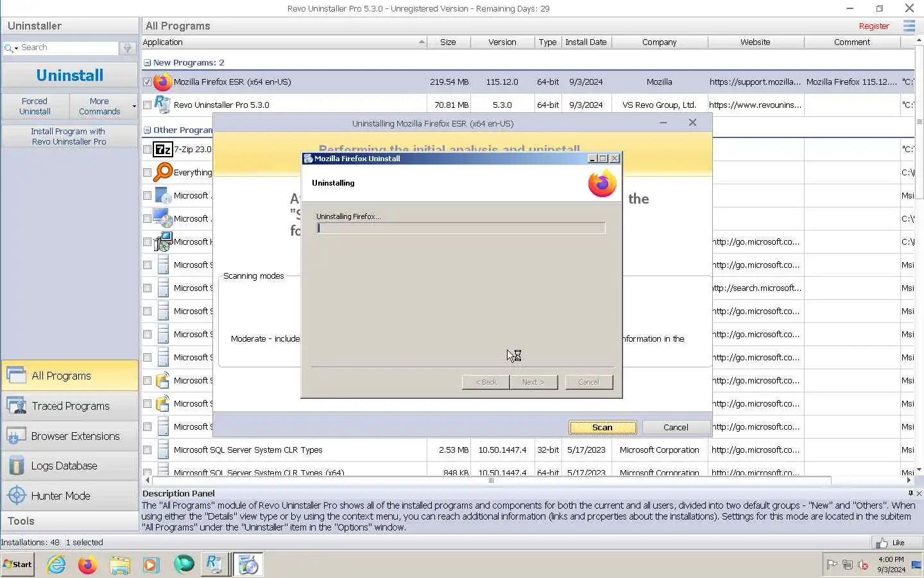Uncheck the Mozilla Firefox ESR checkbox

pos(147,82)
